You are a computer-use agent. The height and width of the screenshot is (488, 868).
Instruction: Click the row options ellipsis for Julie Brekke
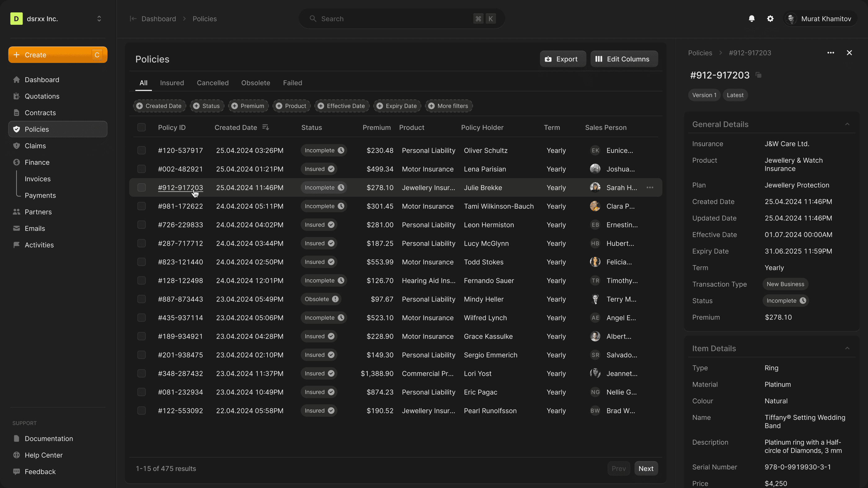tap(650, 187)
